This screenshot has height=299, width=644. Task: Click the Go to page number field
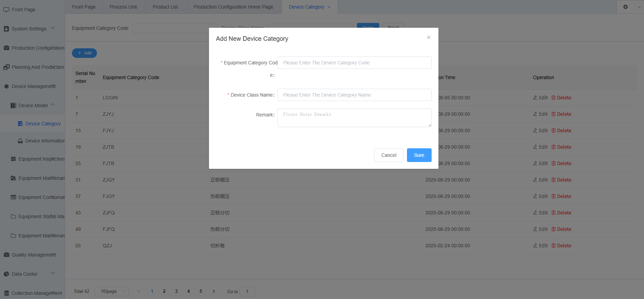[247, 291]
